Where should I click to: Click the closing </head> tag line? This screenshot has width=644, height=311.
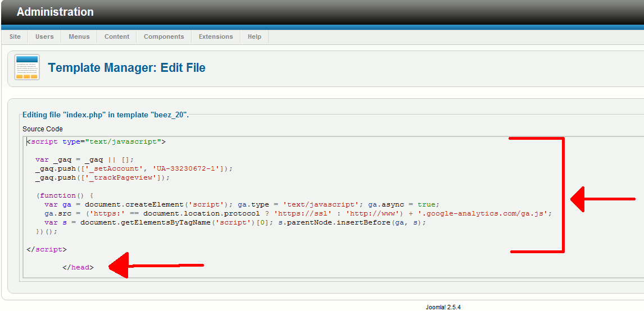[78, 268]
